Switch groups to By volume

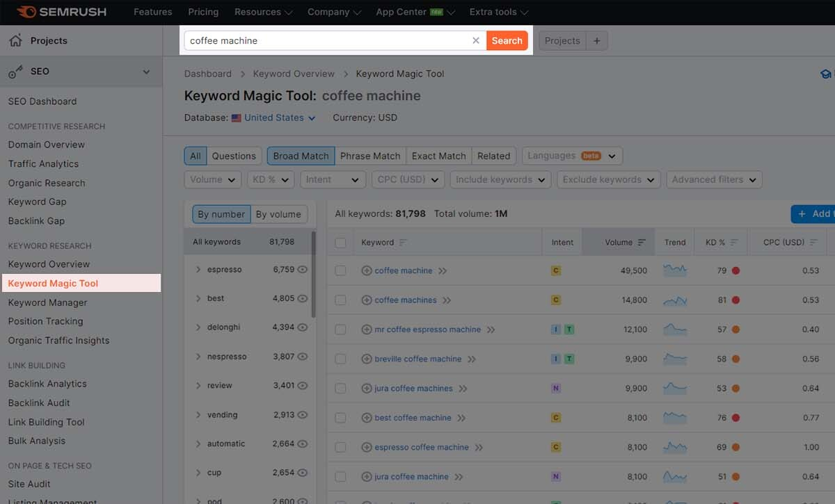coord(278,214)
